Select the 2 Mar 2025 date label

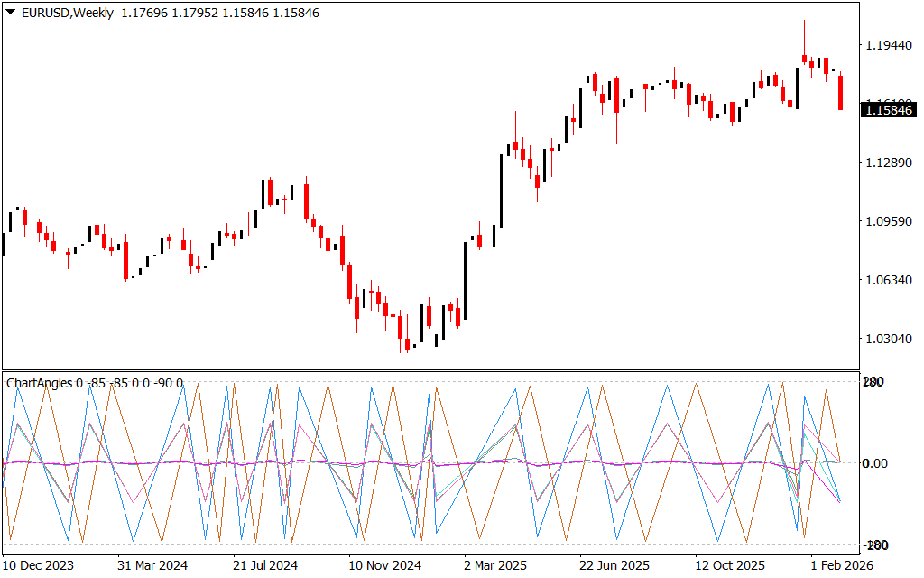[495, 565]
